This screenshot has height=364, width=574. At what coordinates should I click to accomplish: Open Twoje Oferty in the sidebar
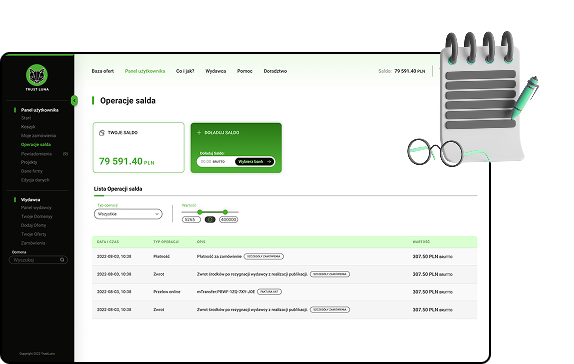click(34, 234)
